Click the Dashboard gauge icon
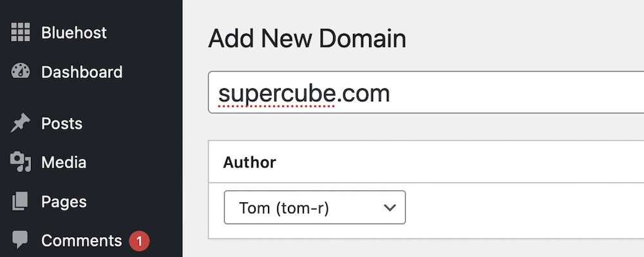The width and height of the screenshot is (644, 257). click(20, 71)
